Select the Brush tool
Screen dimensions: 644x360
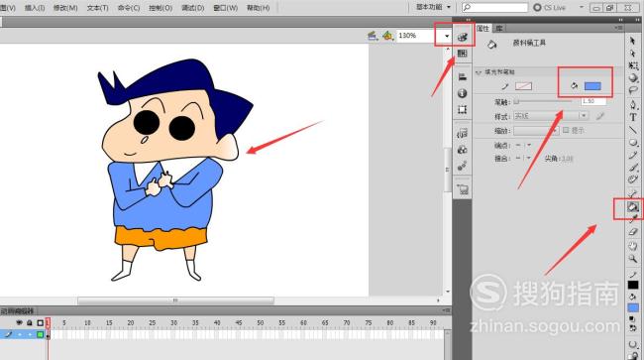[x=633, y=168]
